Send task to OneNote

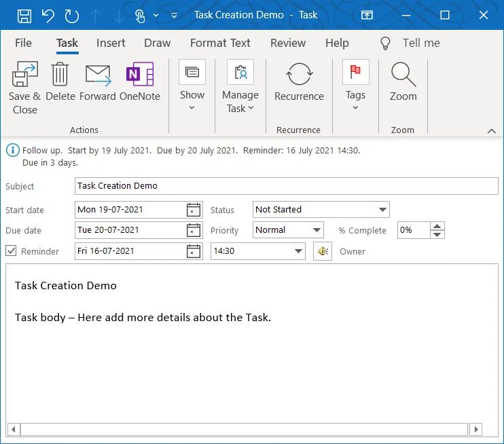pyautogui.click(x=140, y=81)
